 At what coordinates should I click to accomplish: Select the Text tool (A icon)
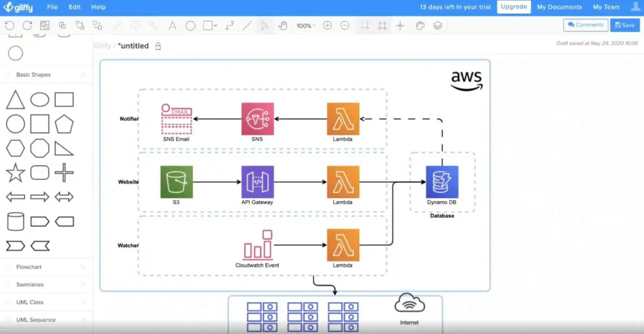(172, 25)
